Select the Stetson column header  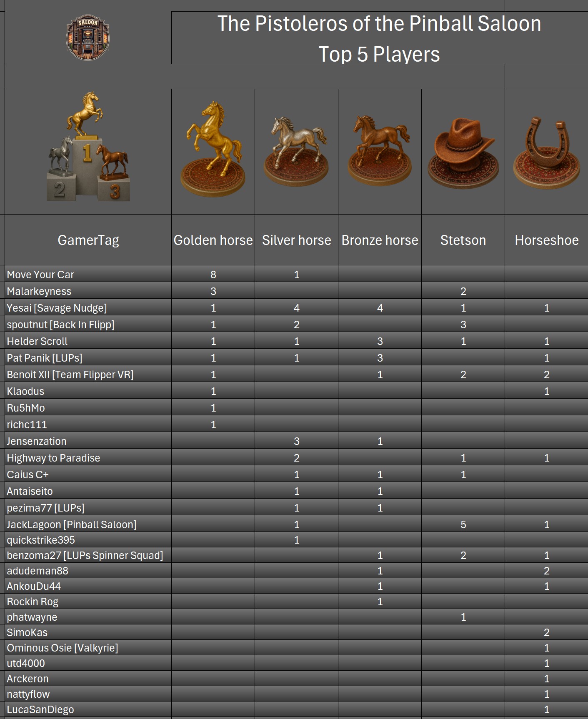463,240
